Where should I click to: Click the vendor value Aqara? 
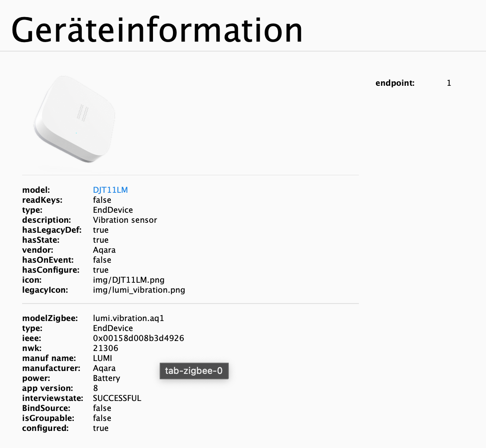pos(104,250)
